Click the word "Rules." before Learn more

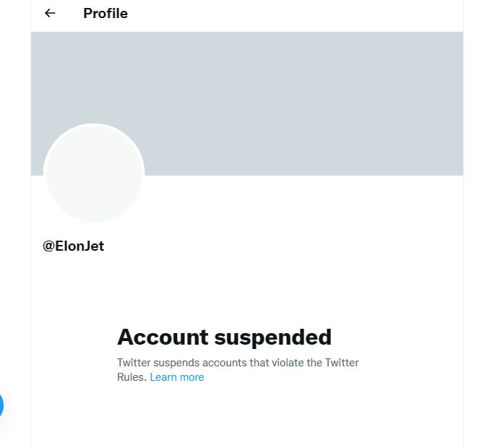pyautogui.click(x=132, y=377)
